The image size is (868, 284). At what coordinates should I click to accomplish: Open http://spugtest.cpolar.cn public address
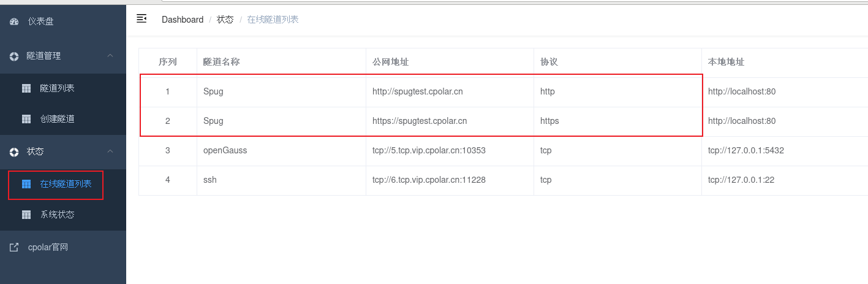pyautogui.click(x=418, y=91)
